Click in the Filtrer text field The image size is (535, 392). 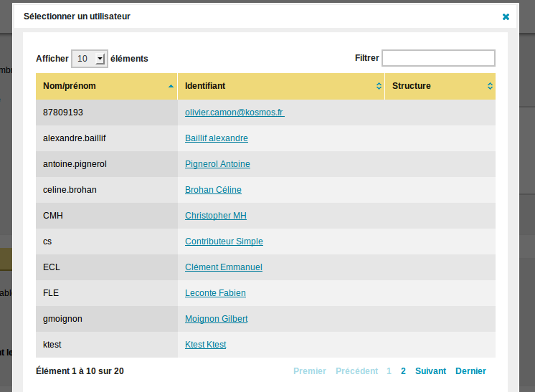(x=438, y=58)
